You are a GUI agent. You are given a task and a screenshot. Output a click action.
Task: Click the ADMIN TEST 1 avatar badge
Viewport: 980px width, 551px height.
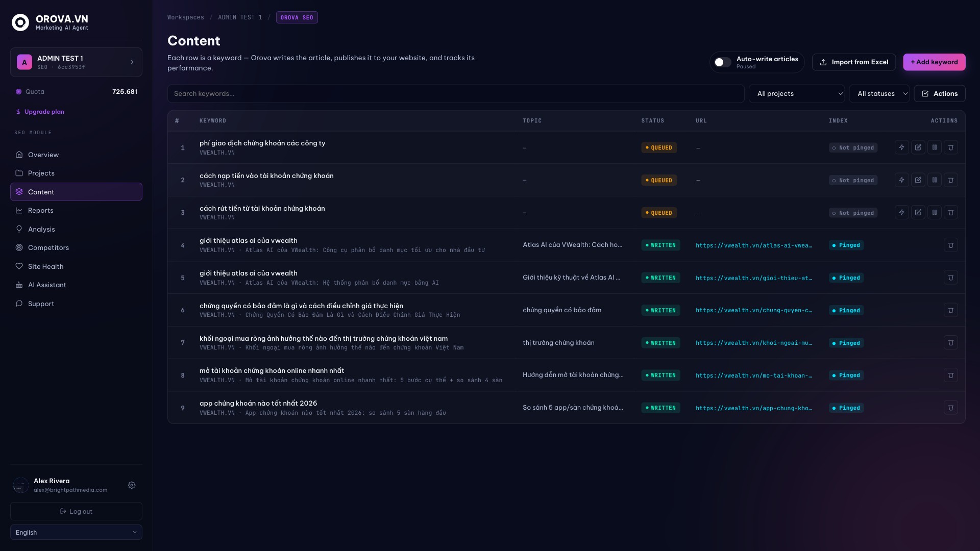[24, 62]
